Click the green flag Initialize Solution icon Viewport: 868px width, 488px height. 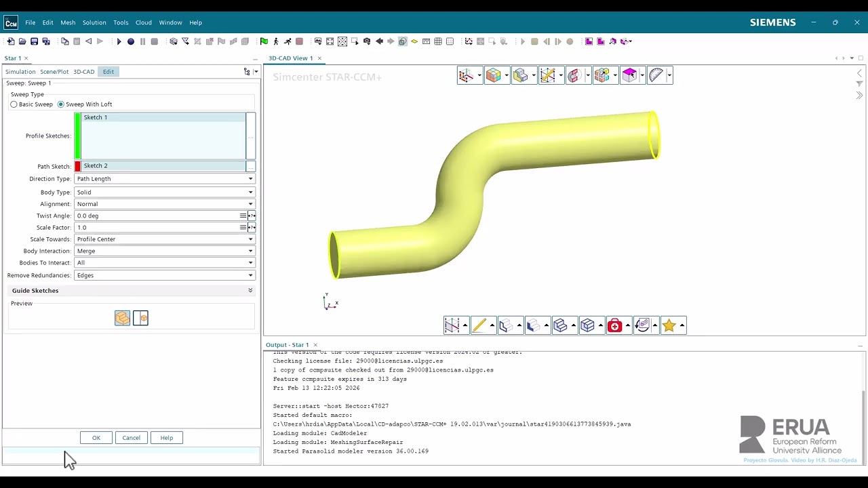pyautogui.click(x=264, y=41)
